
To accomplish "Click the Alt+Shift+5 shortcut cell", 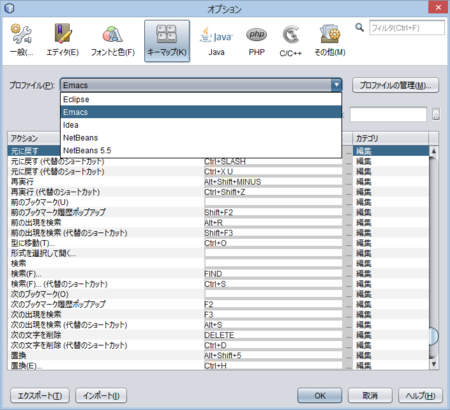I will [273, 355].
